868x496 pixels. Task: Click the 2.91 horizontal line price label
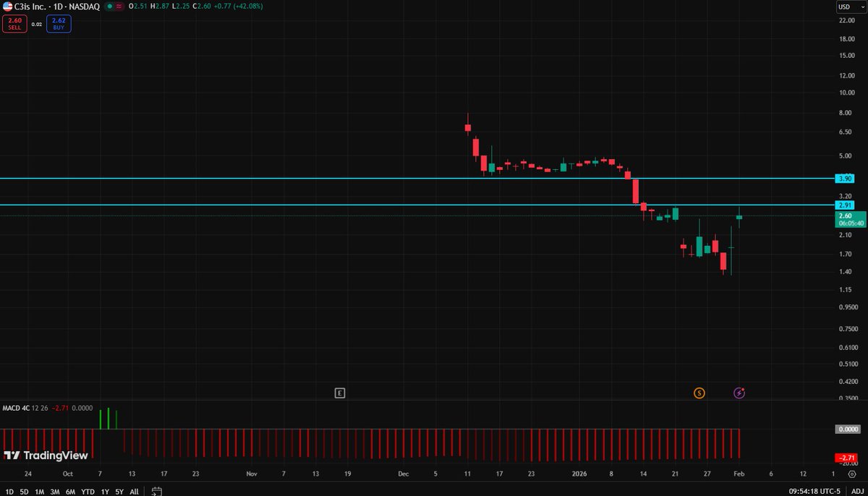pos(844,205)
